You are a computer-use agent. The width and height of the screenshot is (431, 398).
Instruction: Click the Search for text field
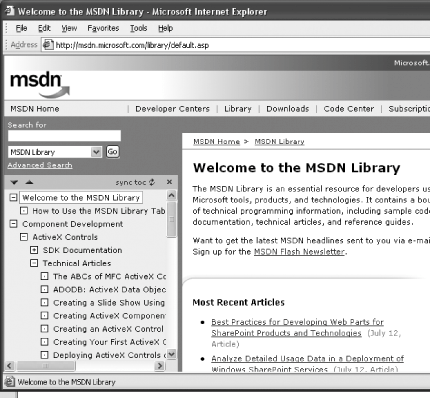(x=64, y=136)
